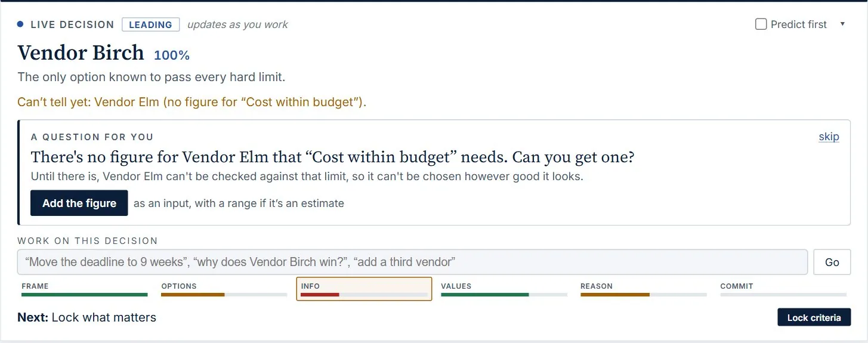Screen dimensions: 868x343
Task: Open the dropdown arrow beside Predict first
Action: (x=842, y=24)
